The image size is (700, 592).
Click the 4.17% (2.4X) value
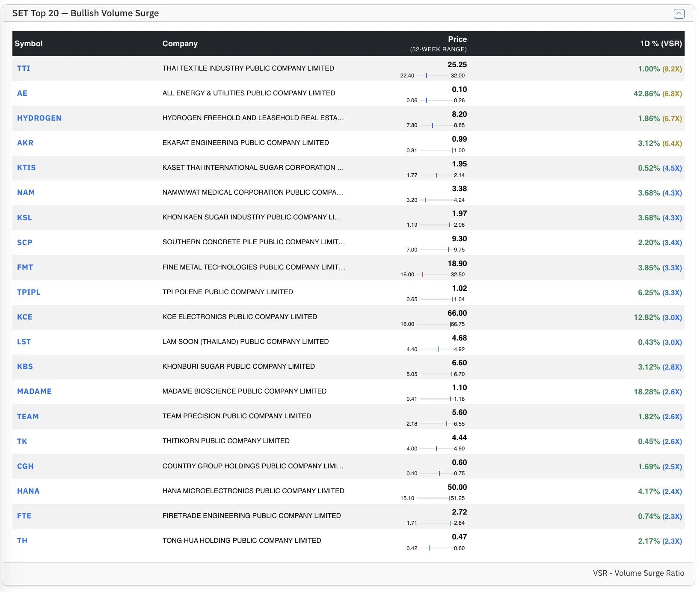click(660, 491)
